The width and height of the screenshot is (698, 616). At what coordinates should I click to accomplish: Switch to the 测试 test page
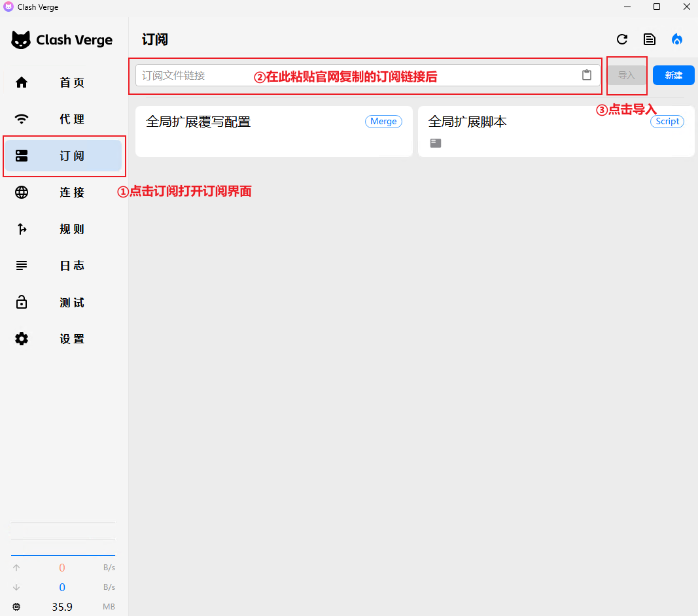click(x=62, y=302)
